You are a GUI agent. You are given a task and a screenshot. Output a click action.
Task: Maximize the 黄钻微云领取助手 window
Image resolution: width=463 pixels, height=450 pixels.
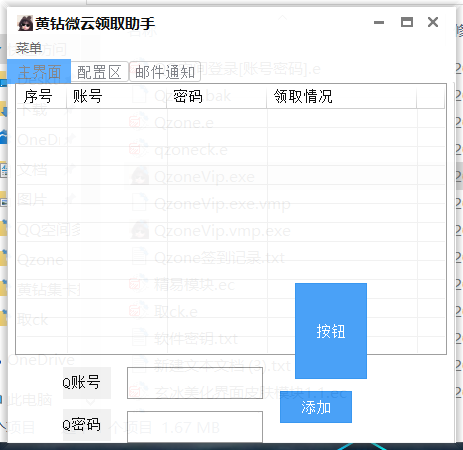click(x=407, y=22)
